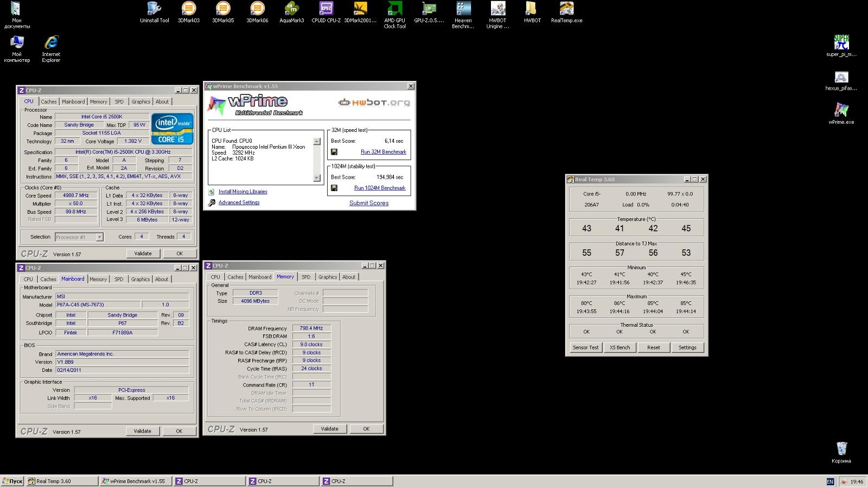Click XS Bench button in Real Temp
This screenshot has height=488, width=868.
pos(620,347)
